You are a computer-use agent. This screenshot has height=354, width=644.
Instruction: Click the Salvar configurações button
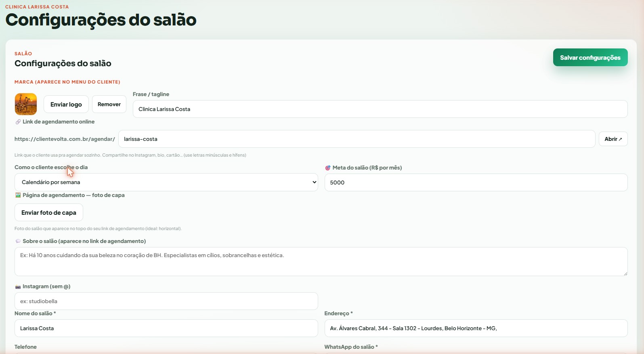(590, 57)
